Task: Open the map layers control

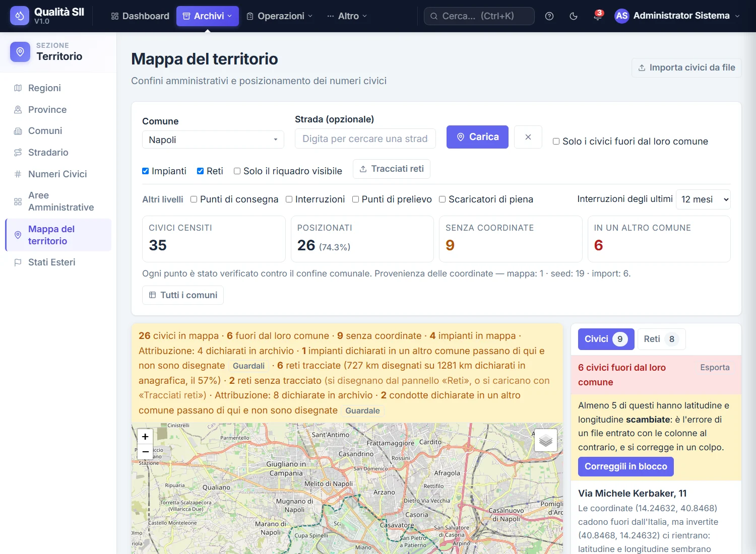Action: pyautogui.click(x=546, y=441)
